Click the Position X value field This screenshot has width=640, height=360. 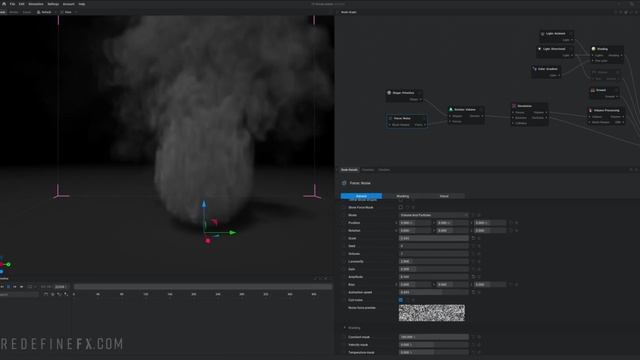pos(415,223)
